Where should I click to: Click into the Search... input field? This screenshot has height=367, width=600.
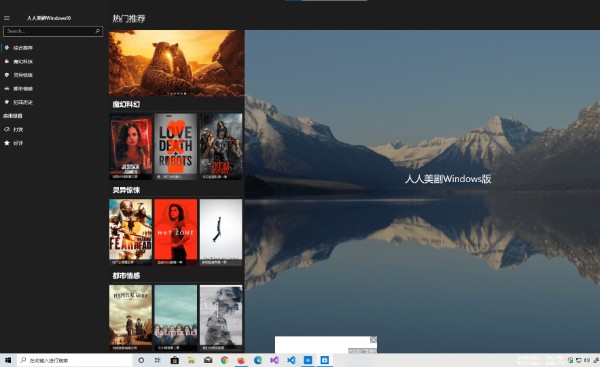tap(53, 31)
